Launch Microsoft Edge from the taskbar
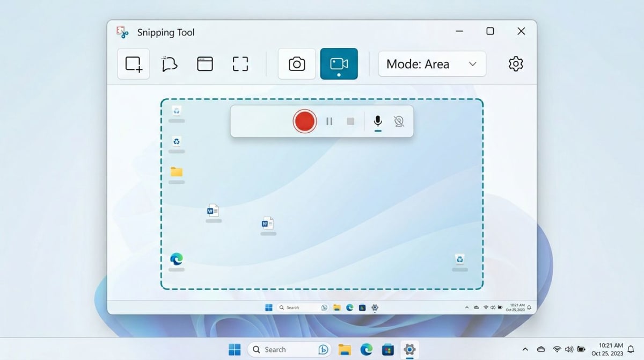Screen dimensions: 644x360 point(367,349)
